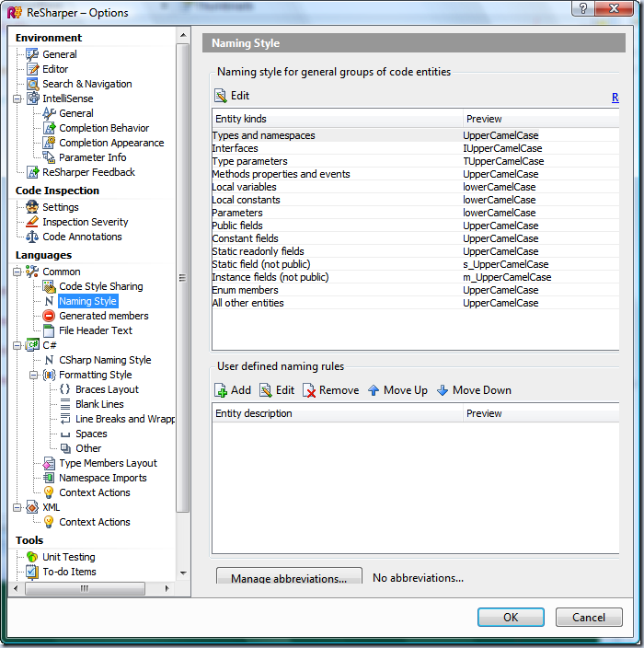Viewport: 644px width, 648px height.
Task: Open XML Context Actions page
Action: pos(95,522)
